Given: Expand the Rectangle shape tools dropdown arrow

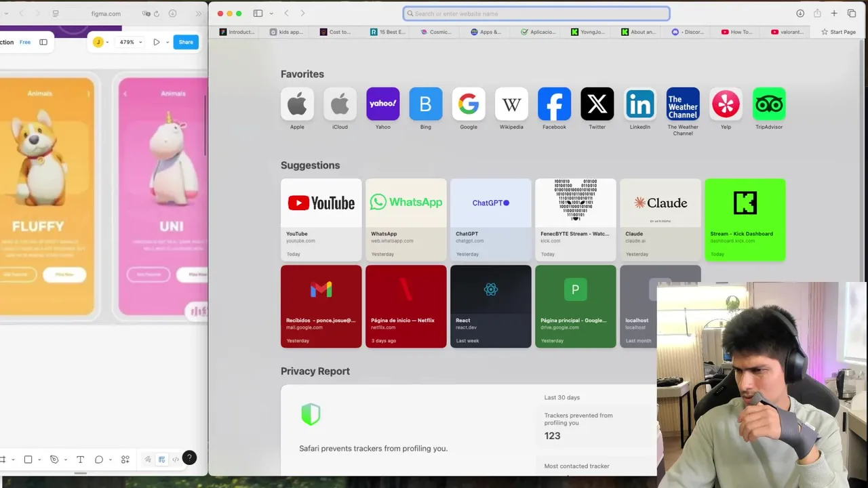Looking at the screenshot, I should click(x=39, y=460).
